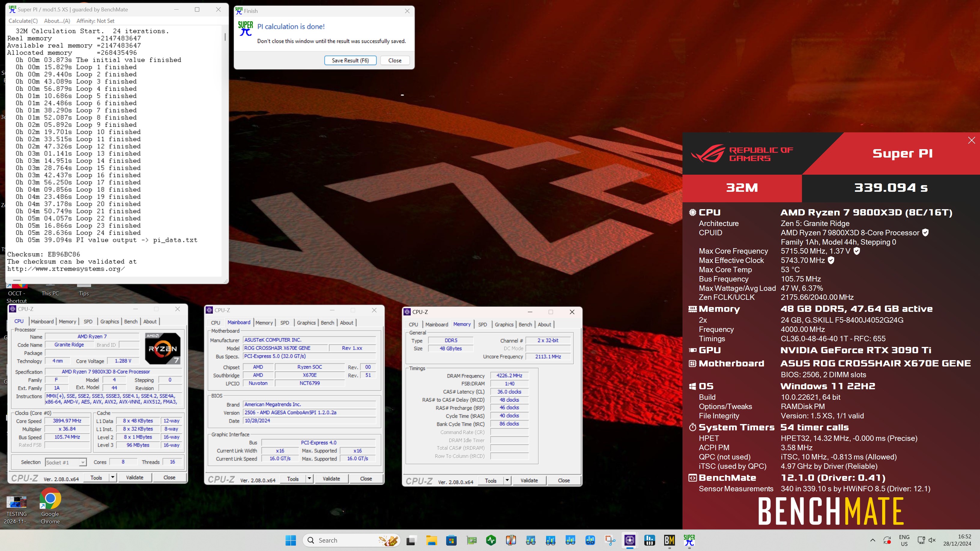This screenshot has height=551, width=980.
Task: Close the BenchMate Super PI result panel
Action: point(971,140)
